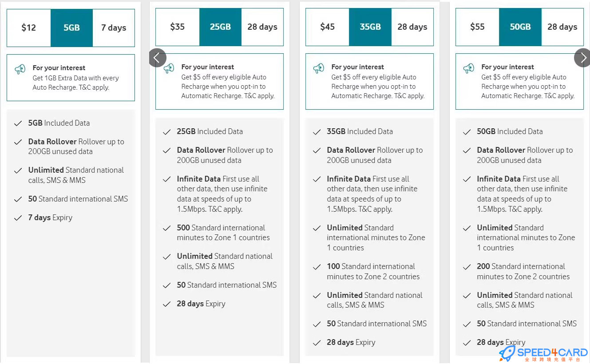Click the 7 days Expiry feature line
590x364 pixels.
[x=50, y=218]
